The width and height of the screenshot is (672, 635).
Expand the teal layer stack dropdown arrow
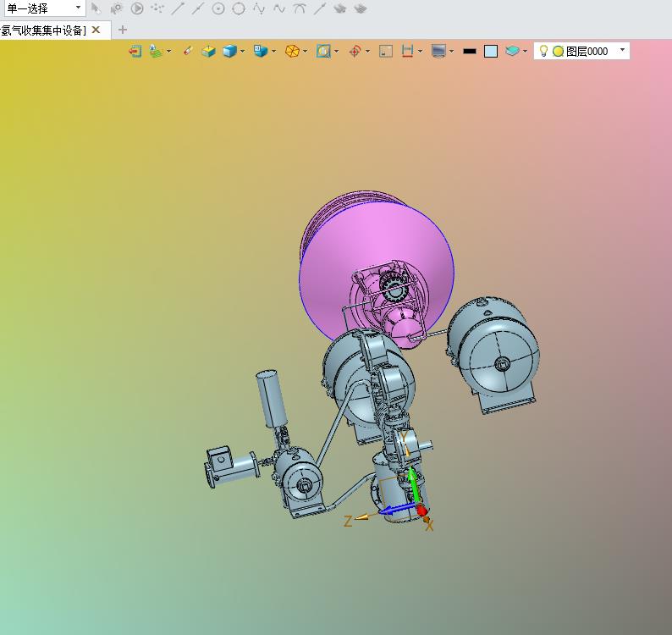(526, 52)
